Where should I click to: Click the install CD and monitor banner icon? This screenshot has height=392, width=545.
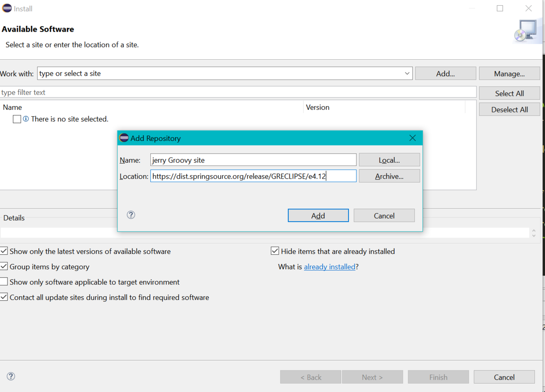pos(526,32)
